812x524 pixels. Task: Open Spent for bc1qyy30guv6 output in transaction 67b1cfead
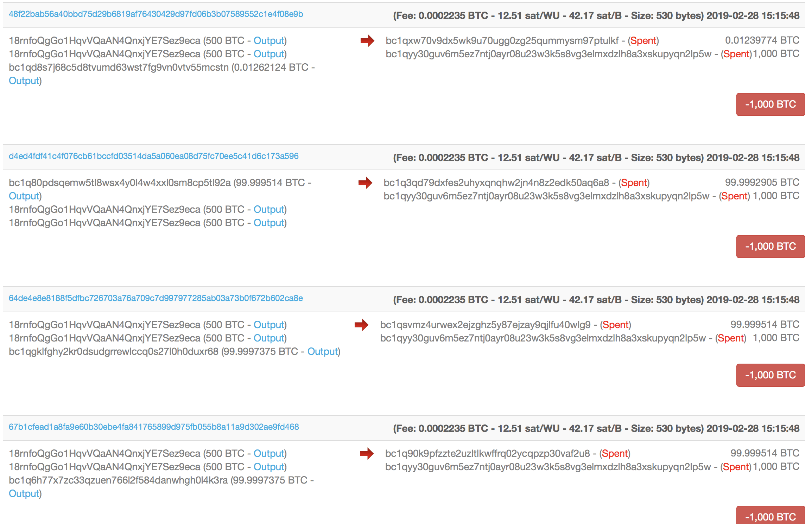pos(736,467)
